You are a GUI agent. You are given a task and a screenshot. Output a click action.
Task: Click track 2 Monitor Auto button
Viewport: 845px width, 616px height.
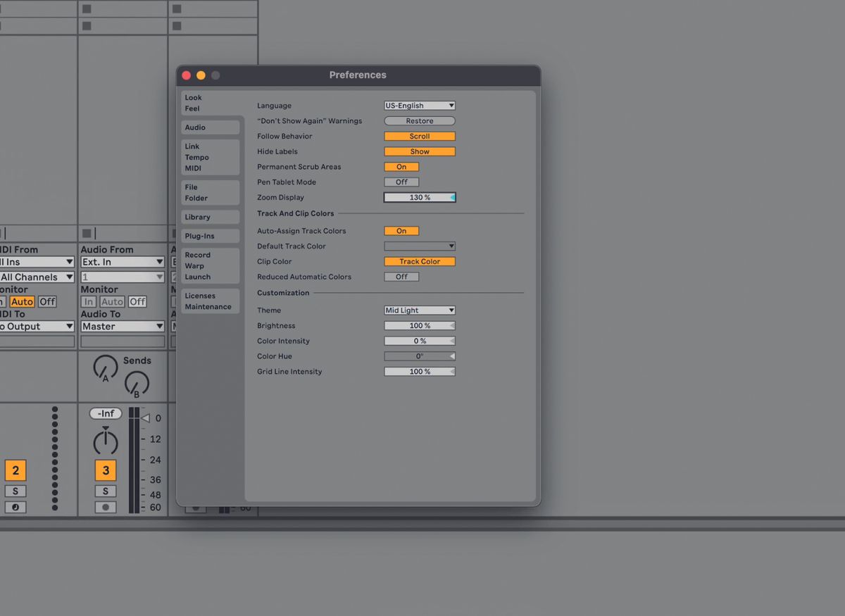(22, 301)
